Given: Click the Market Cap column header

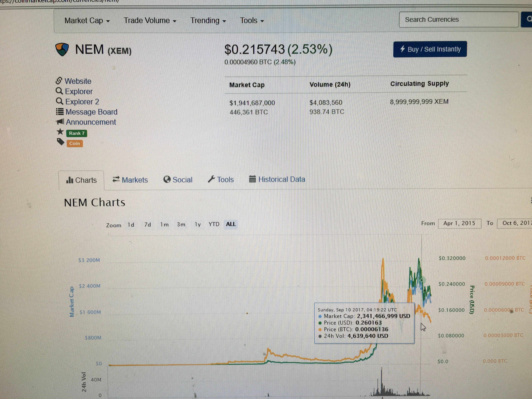Looking at the screenshot, I should 247,85.
